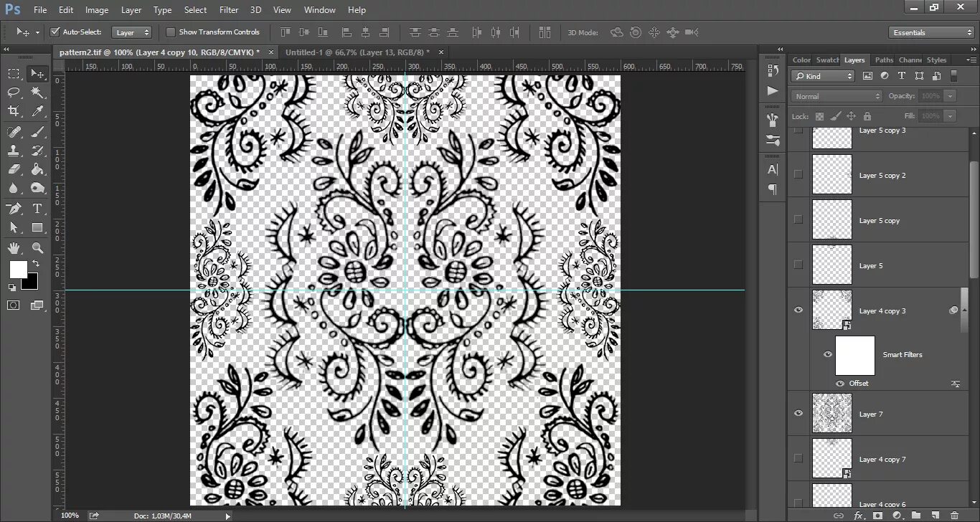Select the Crop tool
Screen dimensions: 980x522
14,111
